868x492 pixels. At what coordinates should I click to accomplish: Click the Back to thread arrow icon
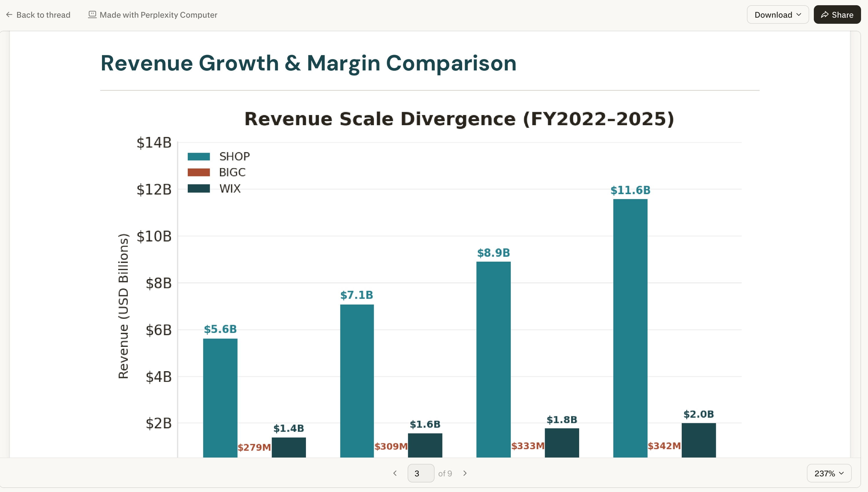click(10, 14)
